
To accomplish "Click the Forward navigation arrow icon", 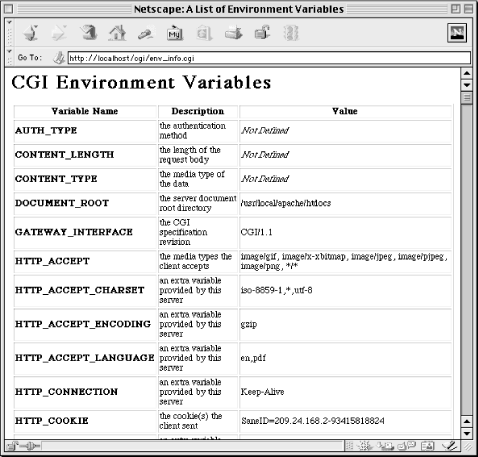I will [59, 33].
